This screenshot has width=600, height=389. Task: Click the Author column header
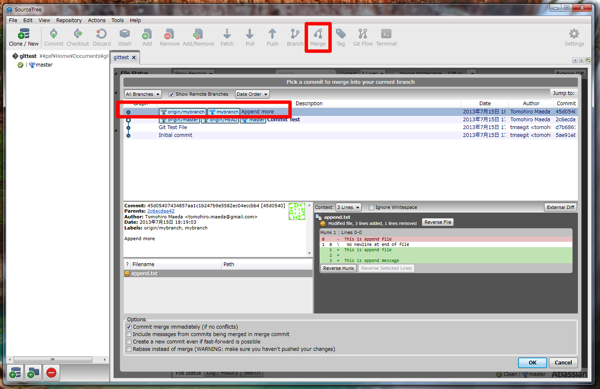pos(531,103)
